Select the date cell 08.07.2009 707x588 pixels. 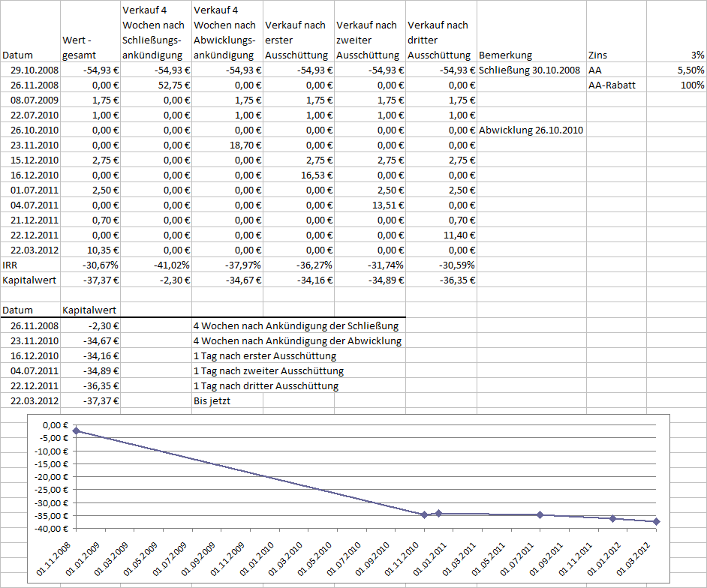[x=30, y=100]
